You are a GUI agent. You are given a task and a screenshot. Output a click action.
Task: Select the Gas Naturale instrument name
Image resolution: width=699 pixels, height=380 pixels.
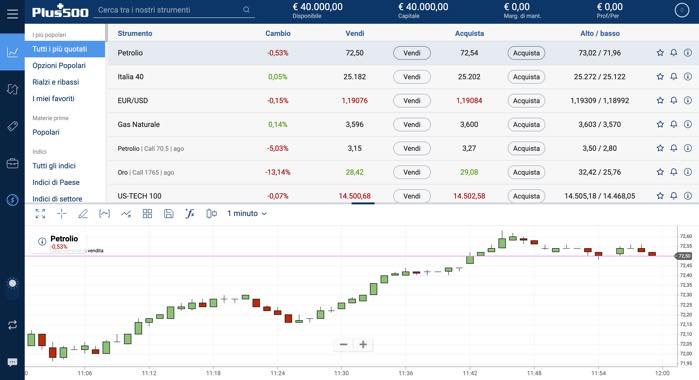[x=139, y=124]
